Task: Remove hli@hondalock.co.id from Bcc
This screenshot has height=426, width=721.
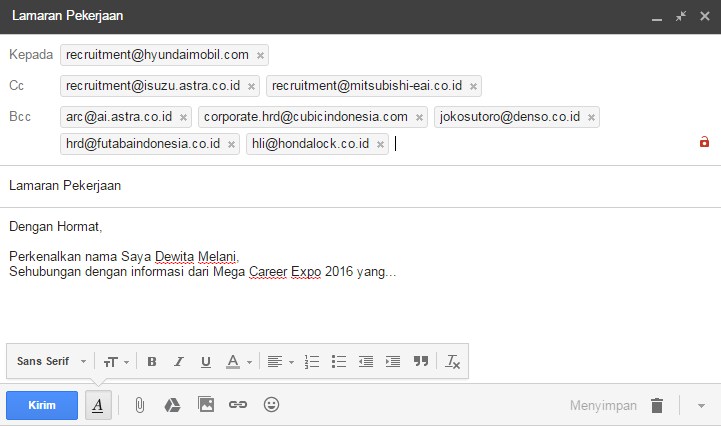Action: (380, 145)
